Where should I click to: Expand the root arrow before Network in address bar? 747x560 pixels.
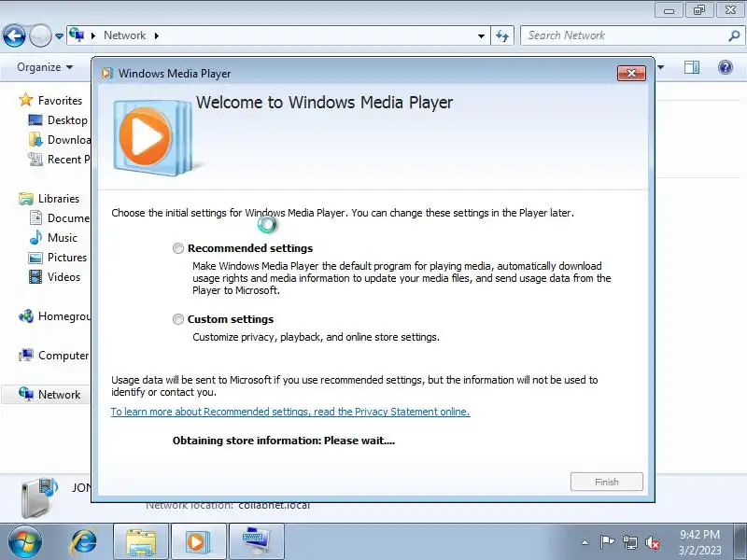coord(93,35)
